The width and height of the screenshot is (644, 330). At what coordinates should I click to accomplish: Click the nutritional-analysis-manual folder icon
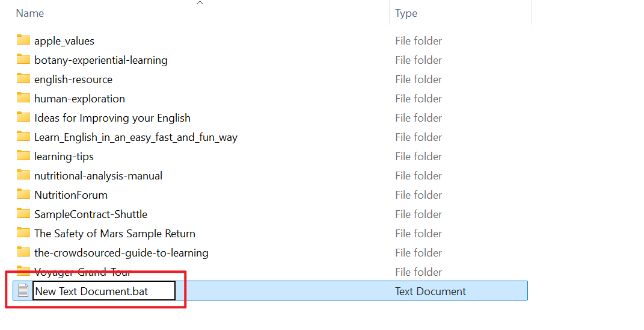(23, 175)
